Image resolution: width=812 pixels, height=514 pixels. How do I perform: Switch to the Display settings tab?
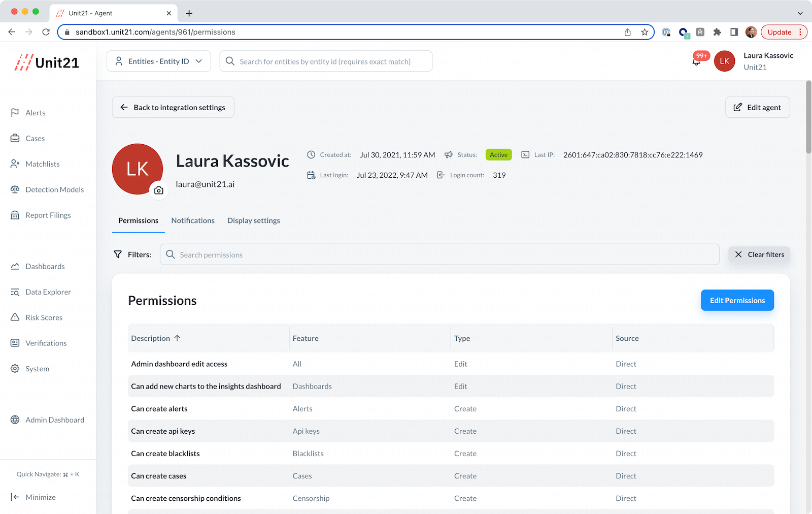pos(254,220)
